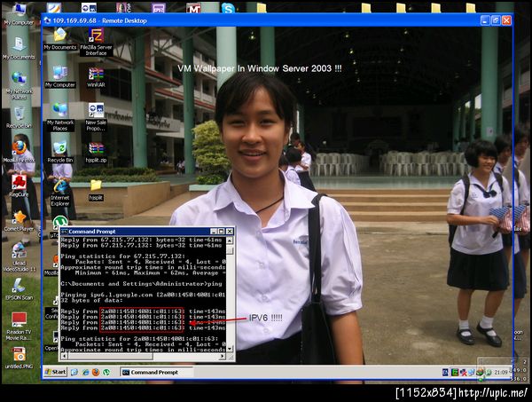The width and height of the screenshot is (532, 402).
Task: Launch RegCure from the desktop
Action: point(19,185)
